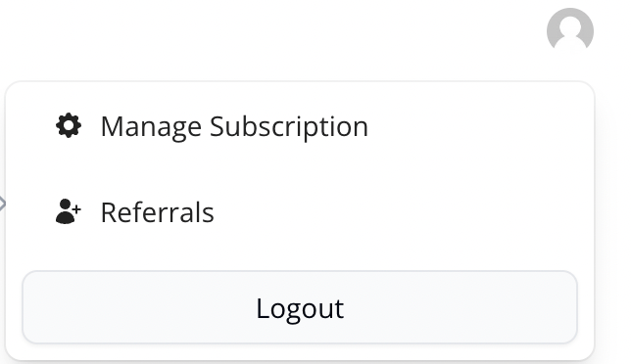Open Manage Subscription from the menu
Screen dimensions: 631x364
[x=300, y=126]
